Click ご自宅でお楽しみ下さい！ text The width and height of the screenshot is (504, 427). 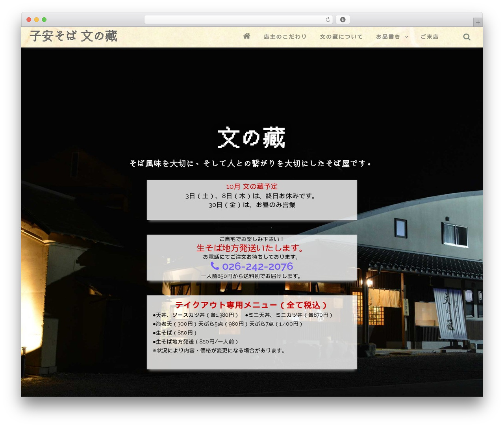click(252, 239)
